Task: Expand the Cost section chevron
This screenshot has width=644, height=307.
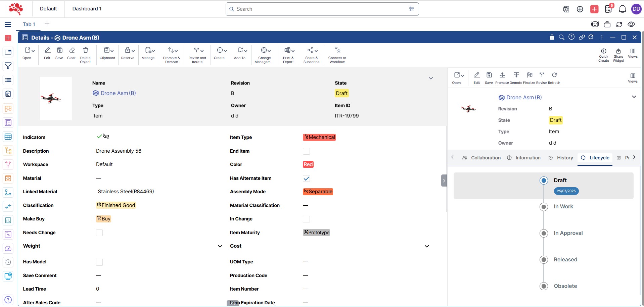Action: point(427,246)
